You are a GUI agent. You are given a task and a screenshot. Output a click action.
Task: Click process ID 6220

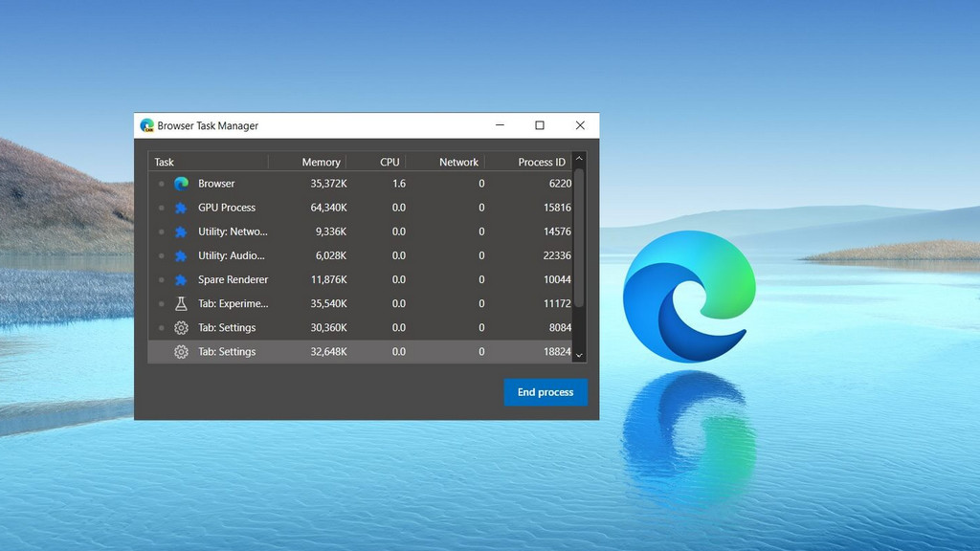(x=560, y=184)
